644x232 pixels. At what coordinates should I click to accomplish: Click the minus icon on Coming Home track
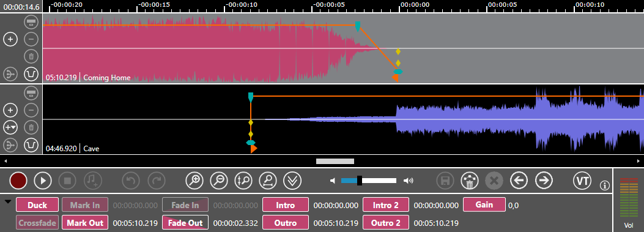31,40
